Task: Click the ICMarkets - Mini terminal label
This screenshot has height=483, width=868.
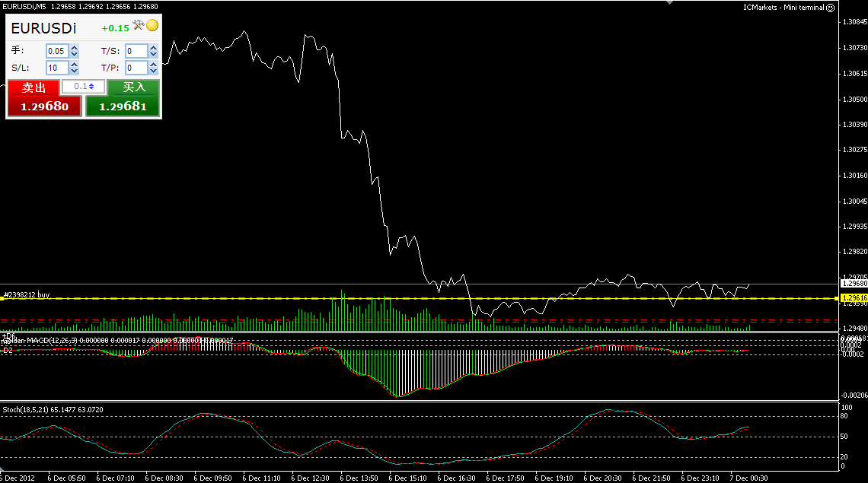Action: pos(783,8)
